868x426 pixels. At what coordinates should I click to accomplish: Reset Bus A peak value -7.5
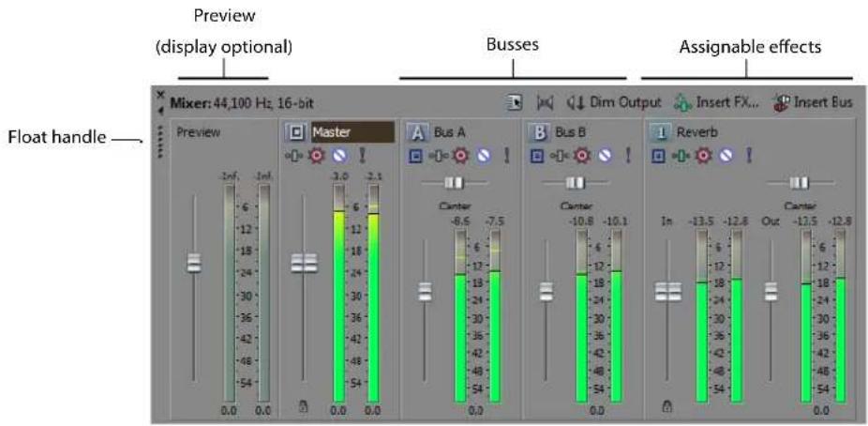click(494, 221)
